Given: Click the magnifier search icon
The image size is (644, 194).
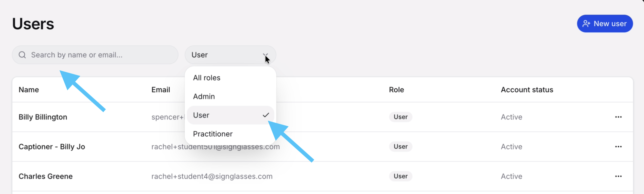Looking at the screenshot, I should tap(22, 55).
